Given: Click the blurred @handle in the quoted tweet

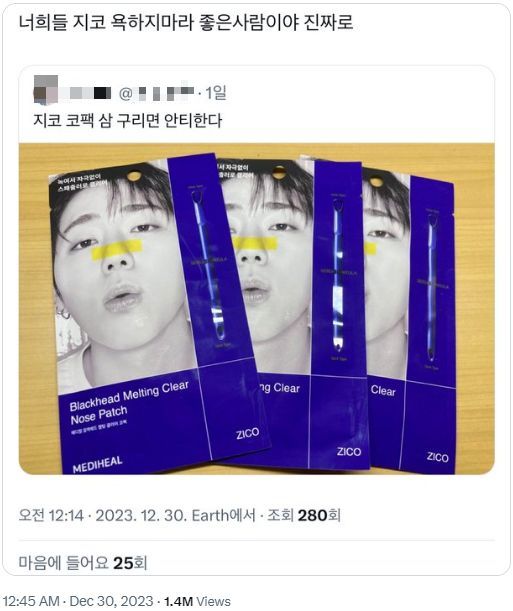Looking at the screenshot, I should (x=157, y=94).
